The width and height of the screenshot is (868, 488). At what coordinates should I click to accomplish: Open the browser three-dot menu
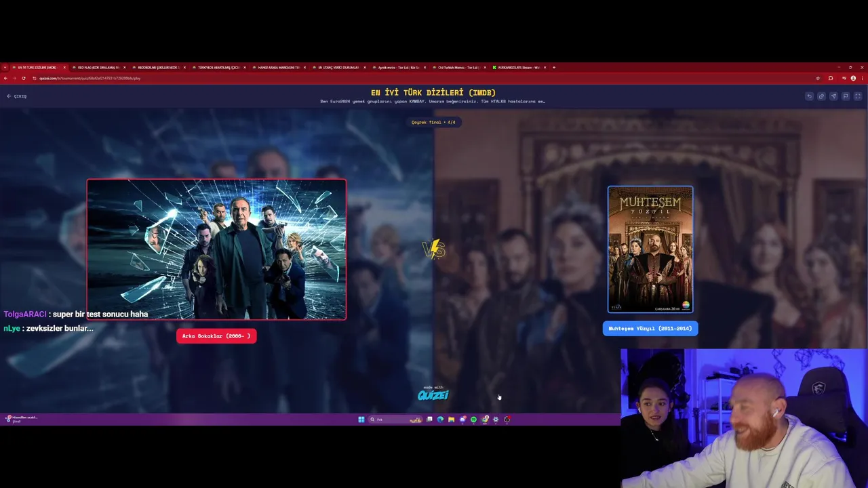click(x=863, y=78)
